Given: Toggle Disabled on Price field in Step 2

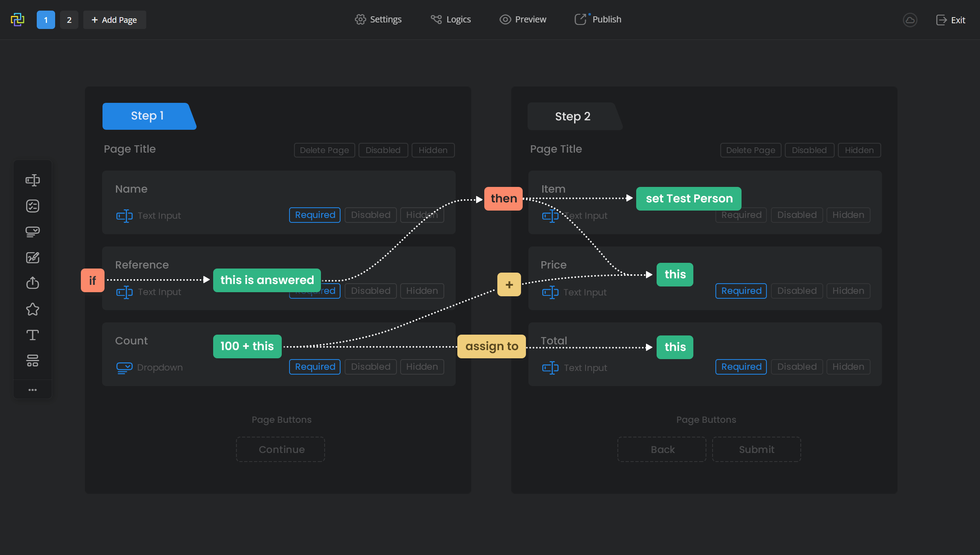Looking at the screenshot, I should [x=796, y=290].
